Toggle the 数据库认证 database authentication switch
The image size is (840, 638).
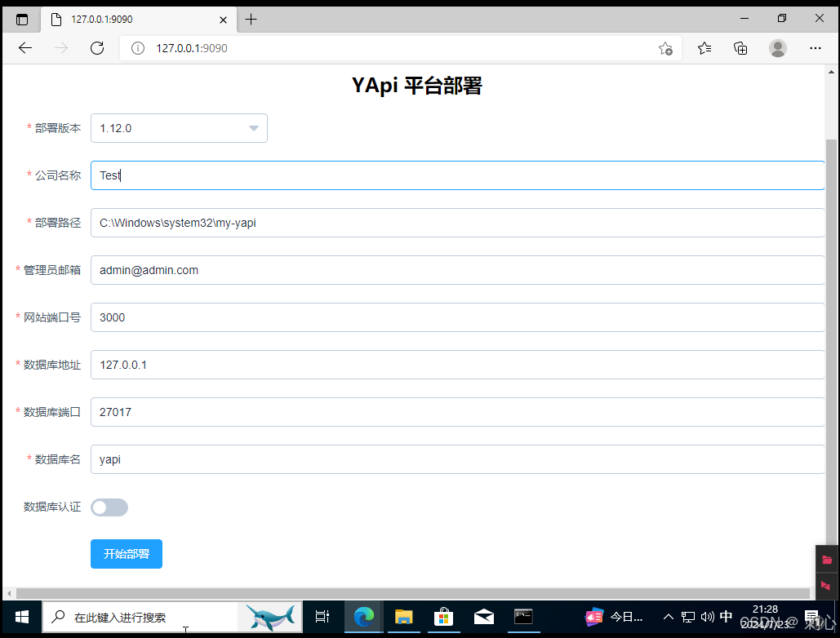click(109, 507)
